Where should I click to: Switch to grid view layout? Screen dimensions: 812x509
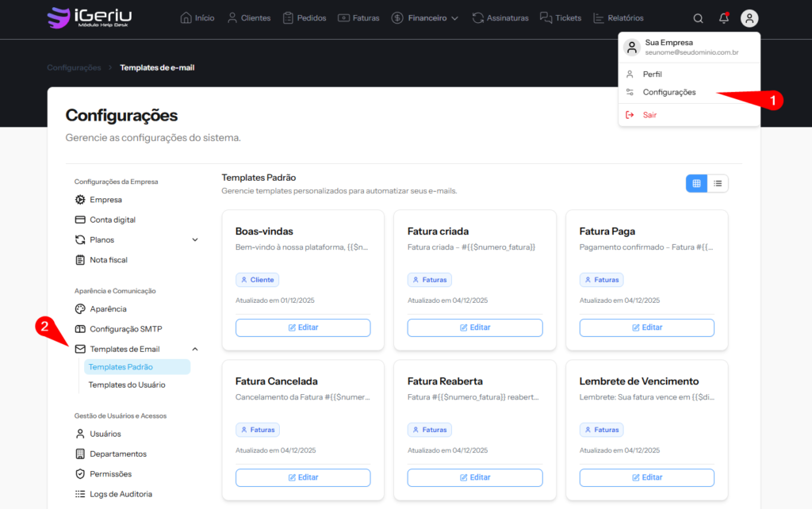(x=696, y=183)
